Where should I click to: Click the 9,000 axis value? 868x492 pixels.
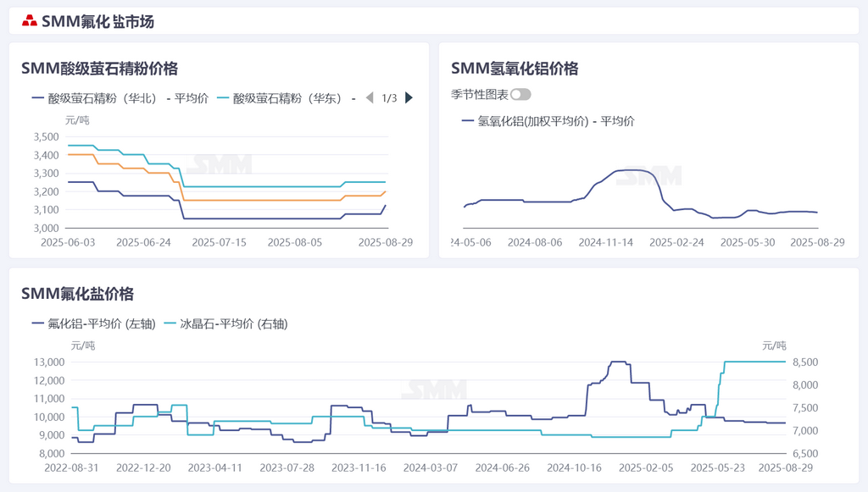[x=52, y=435]
